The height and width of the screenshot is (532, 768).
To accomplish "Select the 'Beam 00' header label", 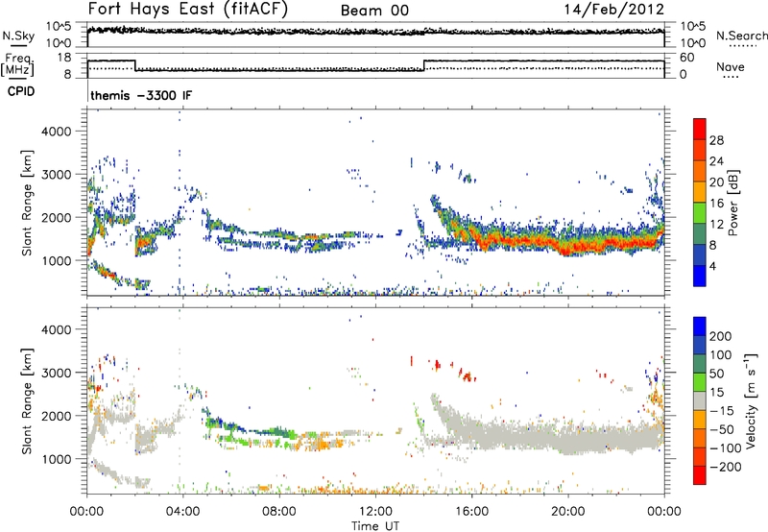I will coord(374,11).
